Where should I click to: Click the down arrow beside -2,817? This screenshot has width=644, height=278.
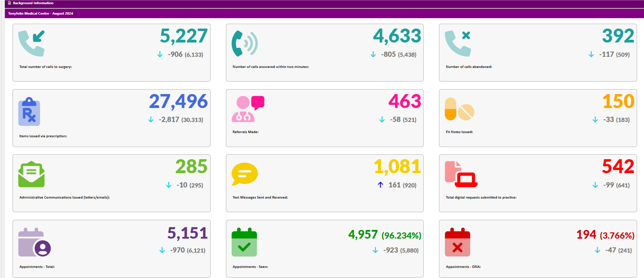click(151, 119)
